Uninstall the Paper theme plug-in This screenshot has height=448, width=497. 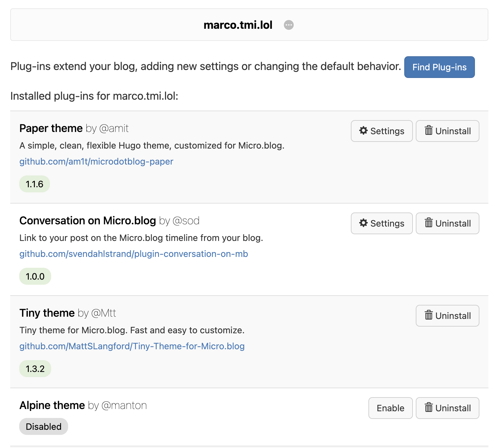[447, 131]
